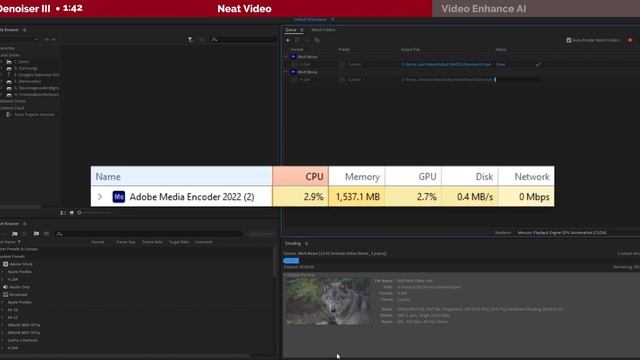Click the preset settings icon in Preset Browser
This screenshot has width=640, height=360.
point(24,234)
